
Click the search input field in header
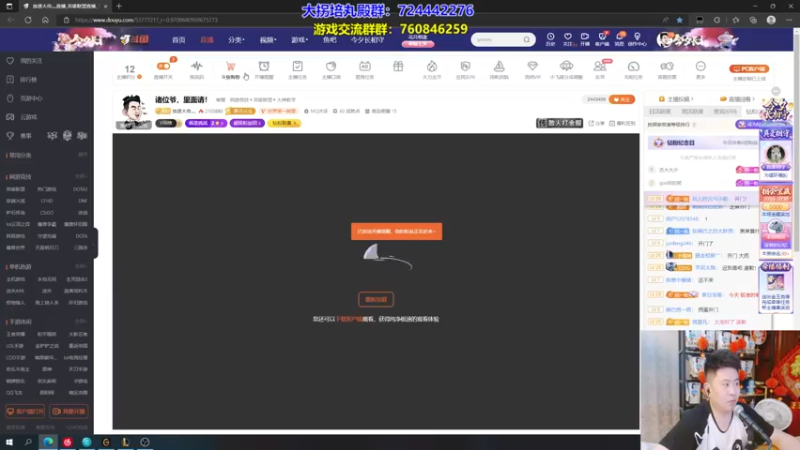tap(497, 39)
